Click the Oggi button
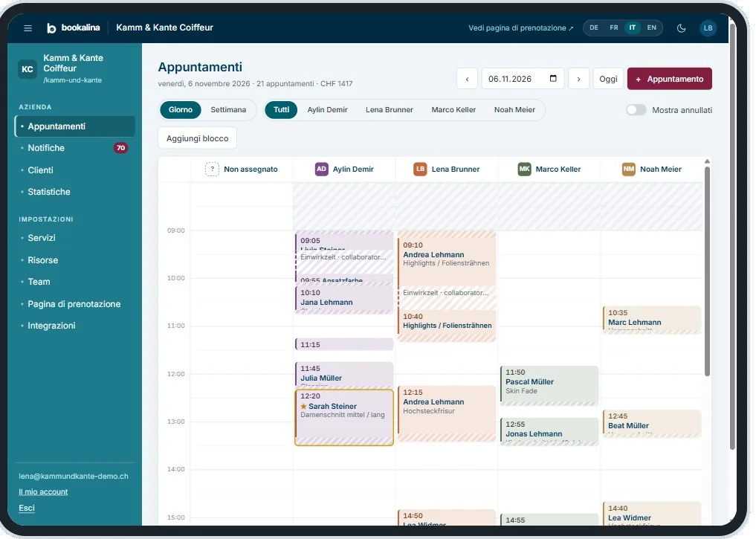 tap(608, 79)
